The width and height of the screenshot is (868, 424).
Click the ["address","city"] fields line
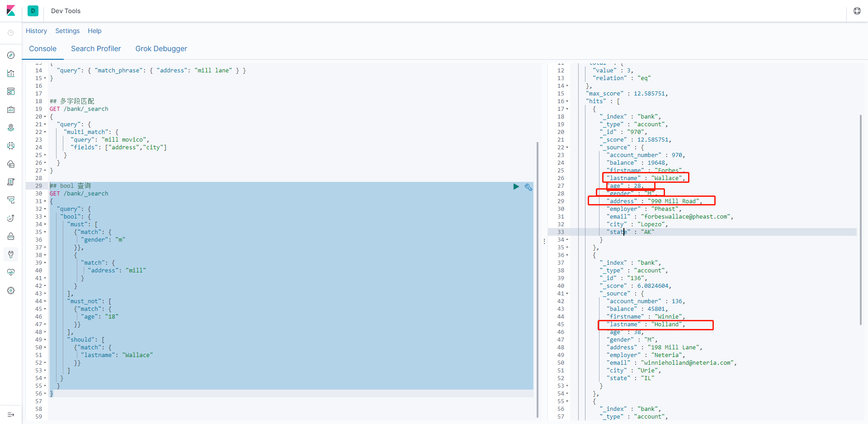(118, 148)
